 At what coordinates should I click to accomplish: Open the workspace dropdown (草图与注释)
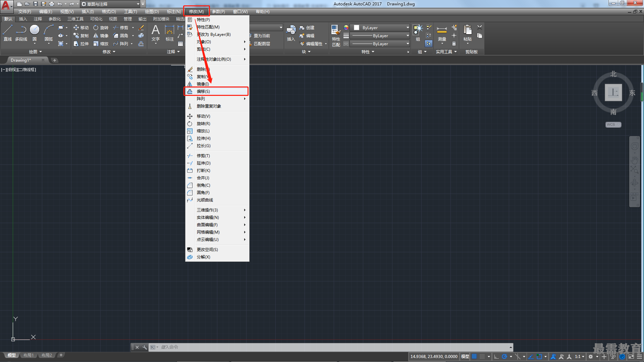[x=110, y=4]
